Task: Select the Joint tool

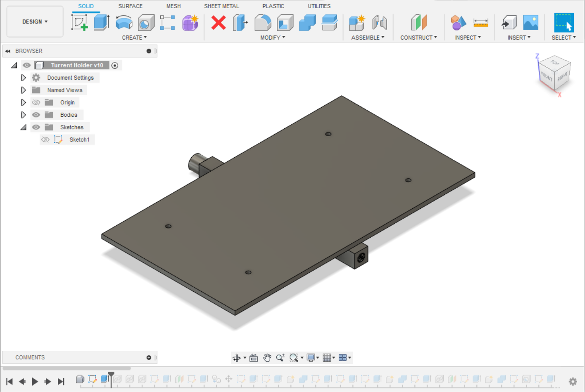Action: 379,23
